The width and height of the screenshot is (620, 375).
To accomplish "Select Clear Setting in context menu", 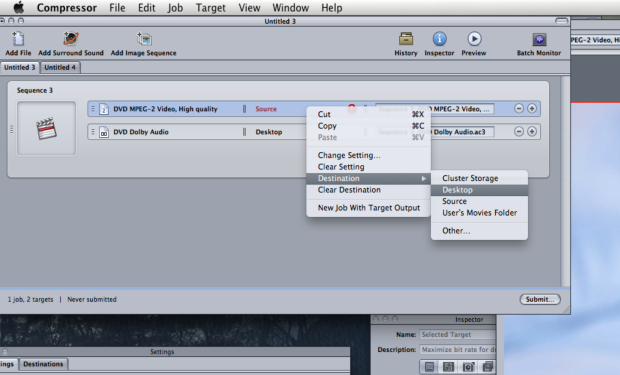I will tap(368, 167).
